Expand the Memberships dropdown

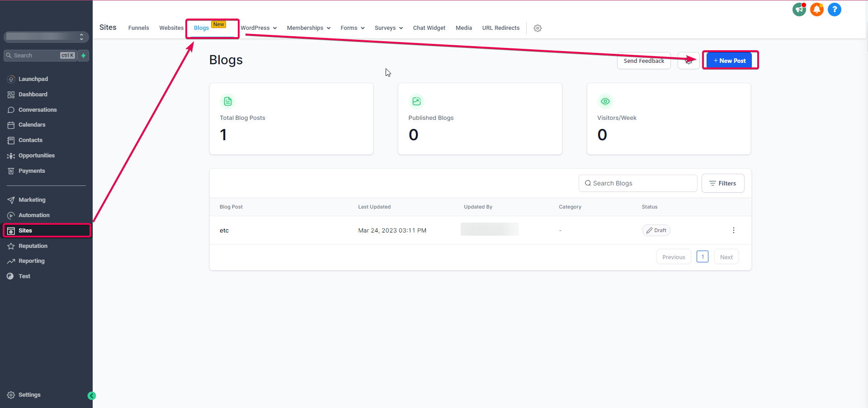(x=308, y=28)
